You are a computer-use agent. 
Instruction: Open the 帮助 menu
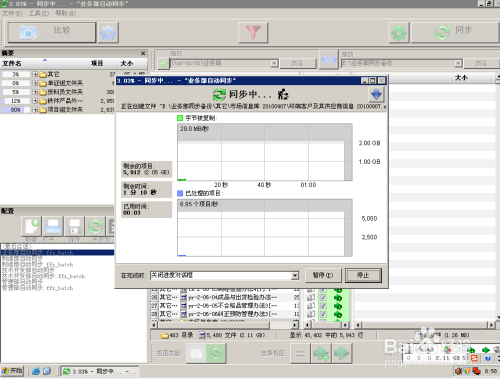click(x=65, y=13)
